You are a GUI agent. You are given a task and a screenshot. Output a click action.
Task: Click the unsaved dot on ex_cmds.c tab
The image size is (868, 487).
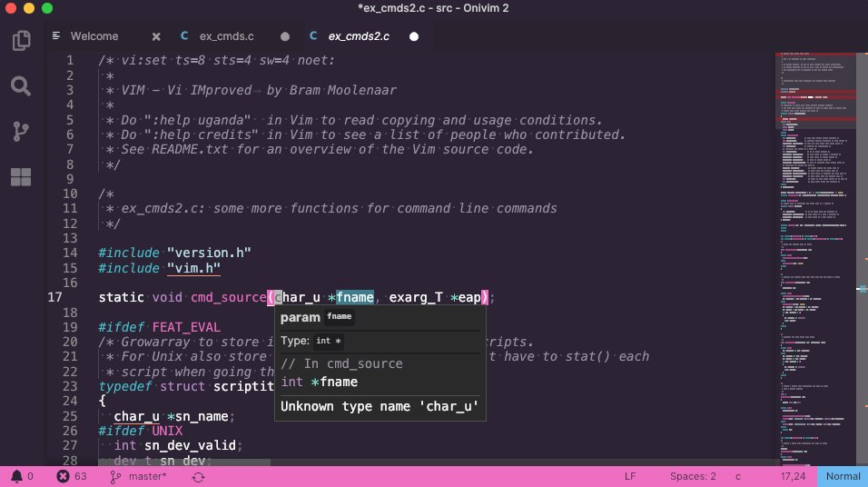pos(284,36)
